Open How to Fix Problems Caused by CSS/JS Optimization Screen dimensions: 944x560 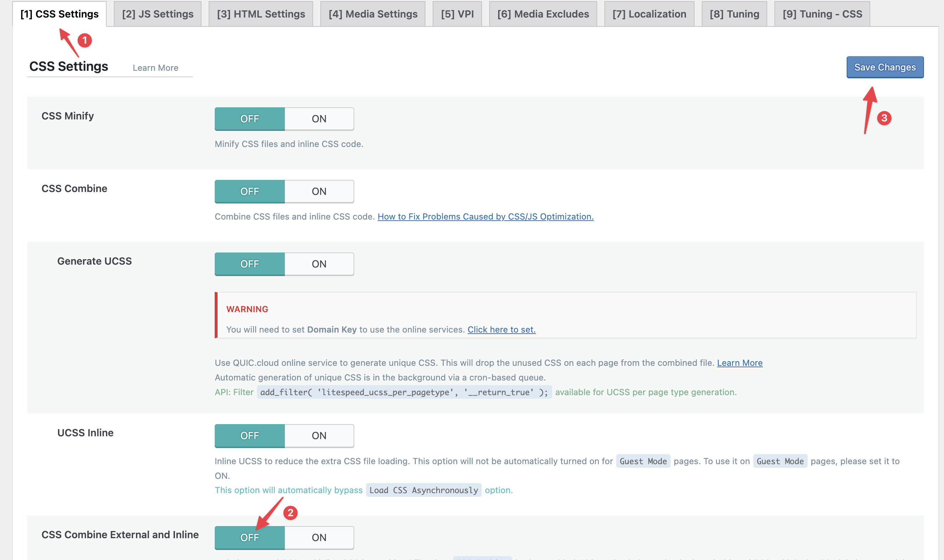coord(485,217)
